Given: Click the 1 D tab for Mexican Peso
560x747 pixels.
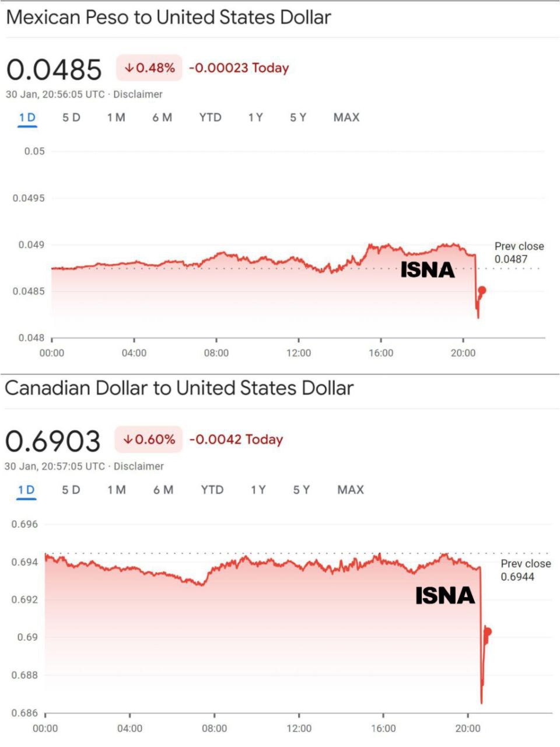Looking at the screenshot, I should coord(27,117).
